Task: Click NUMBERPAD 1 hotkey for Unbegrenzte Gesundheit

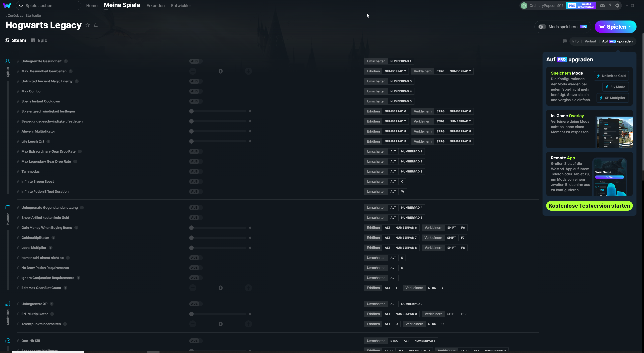Action: tap(401, 61)
